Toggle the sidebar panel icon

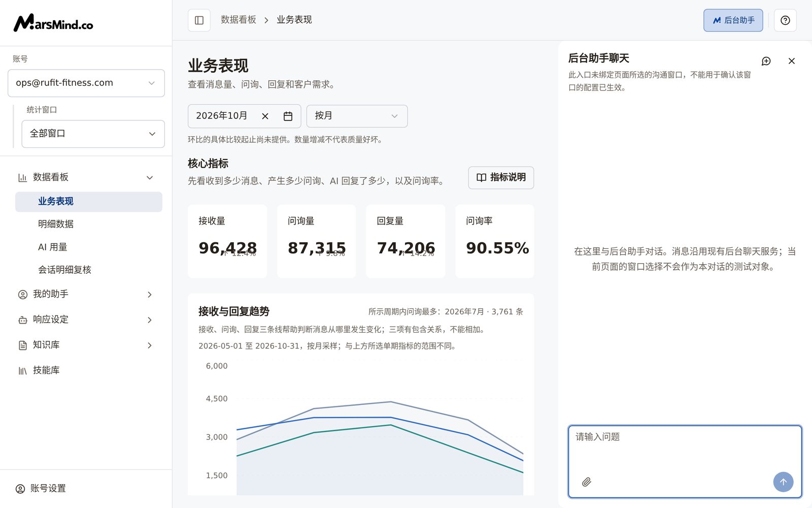(x=199, y=20)
